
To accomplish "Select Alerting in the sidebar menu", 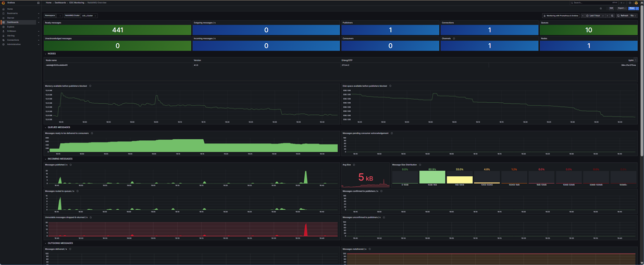I will pos(11,35).
